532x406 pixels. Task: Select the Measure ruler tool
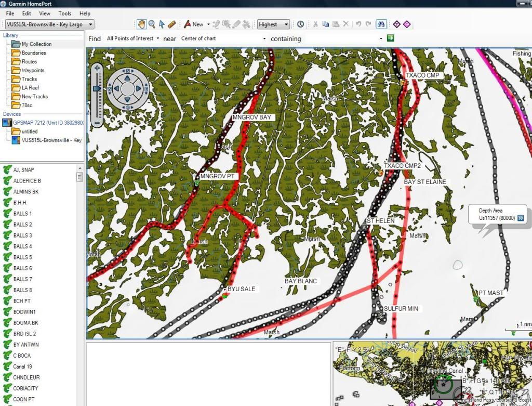tap(171, 24)
